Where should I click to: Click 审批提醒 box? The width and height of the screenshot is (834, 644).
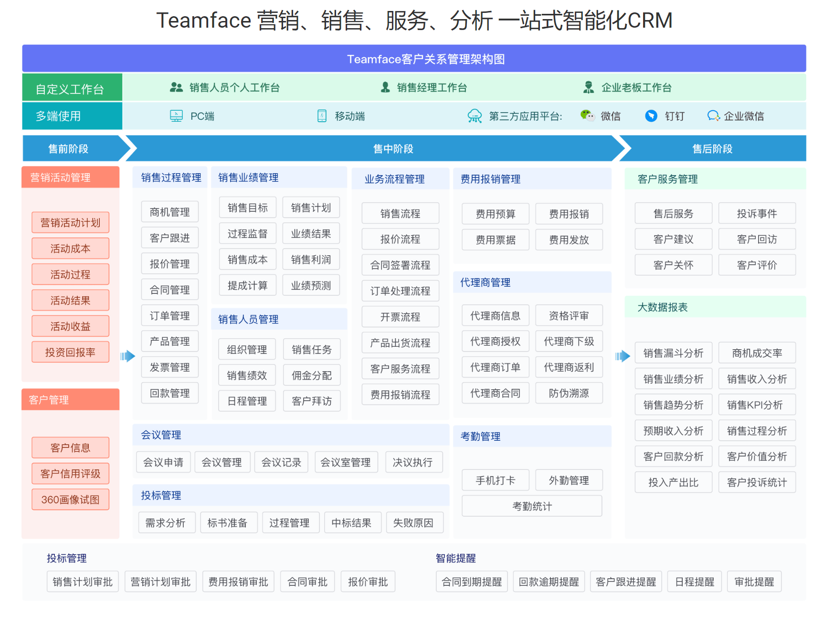pos(754,582)
